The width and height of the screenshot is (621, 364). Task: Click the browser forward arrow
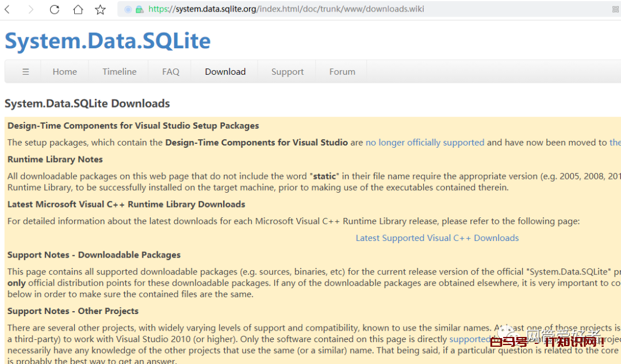coord(31,9)
